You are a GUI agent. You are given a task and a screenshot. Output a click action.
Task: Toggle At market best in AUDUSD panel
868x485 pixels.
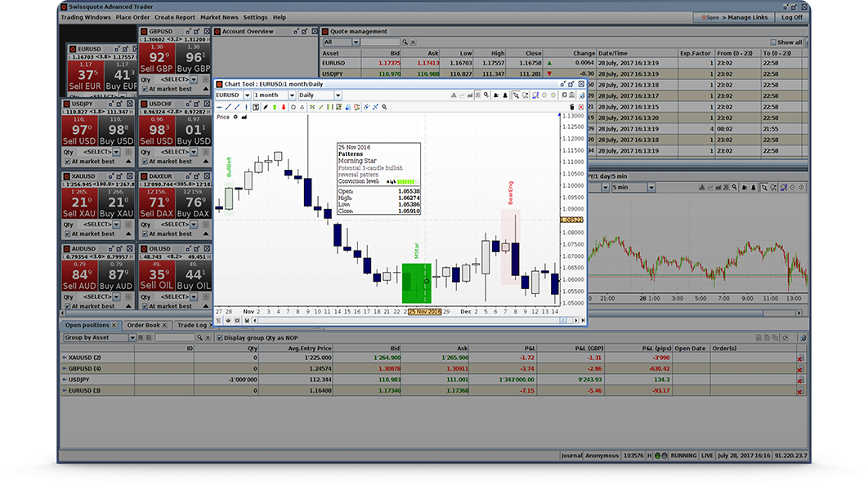tap(68, 306)
